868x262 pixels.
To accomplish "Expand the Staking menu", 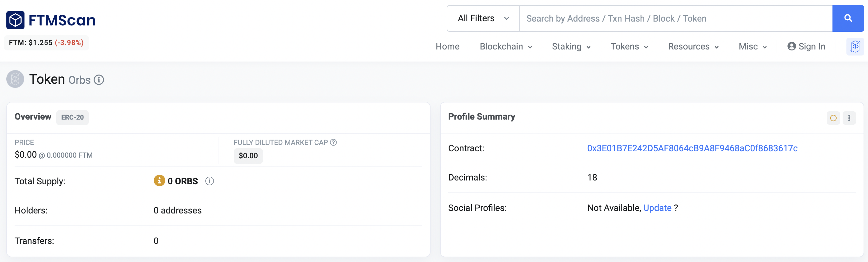I will 571,47.
